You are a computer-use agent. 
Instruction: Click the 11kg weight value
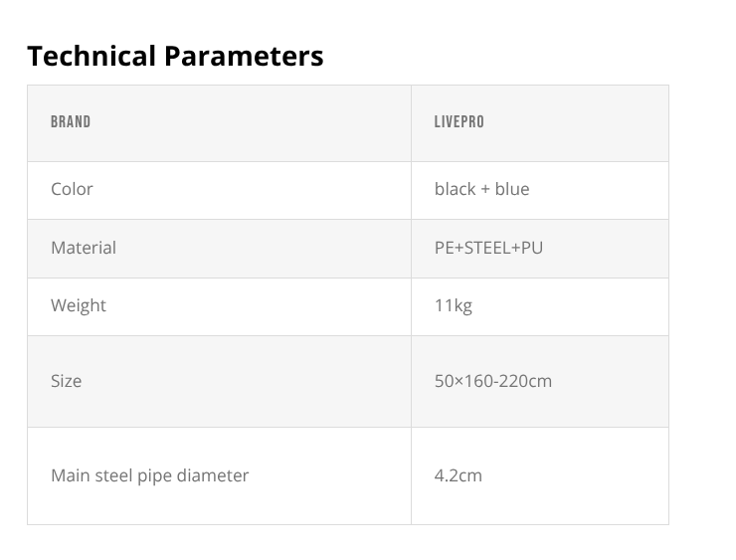pos(454,305)
